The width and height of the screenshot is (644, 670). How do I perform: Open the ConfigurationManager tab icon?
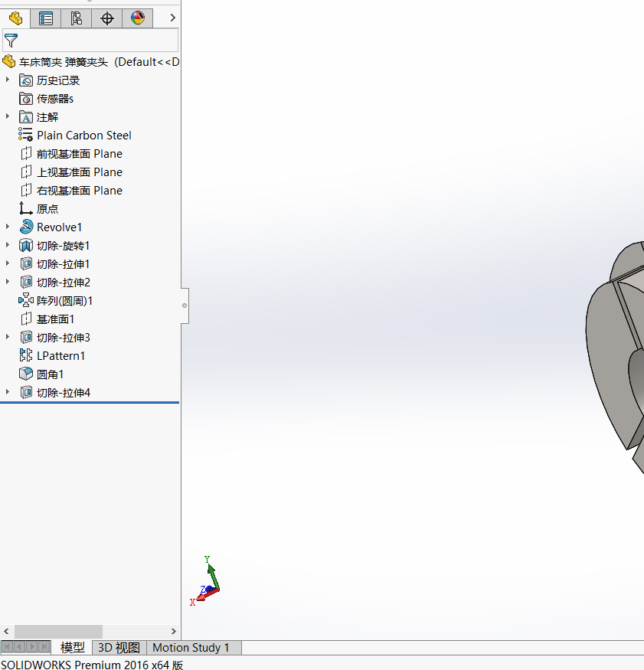[x=77, y=18]
